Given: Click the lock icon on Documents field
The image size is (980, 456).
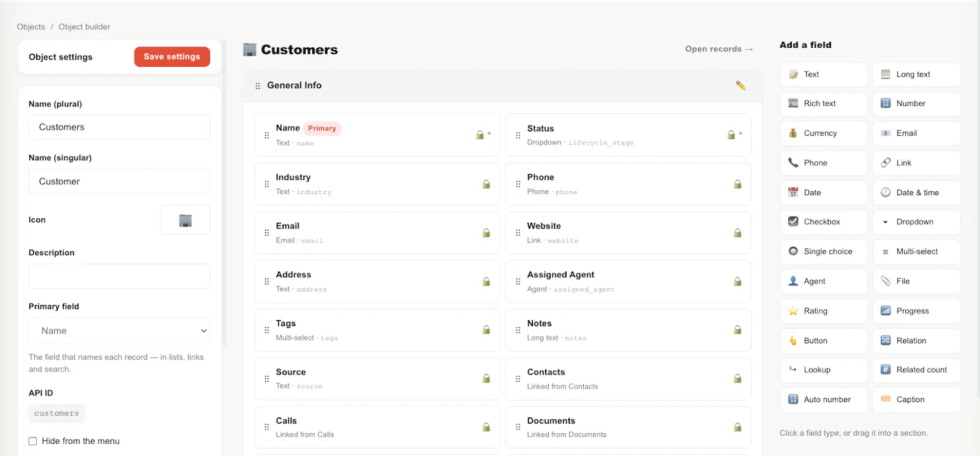Looking at the screenshot, I should point(737,427).
